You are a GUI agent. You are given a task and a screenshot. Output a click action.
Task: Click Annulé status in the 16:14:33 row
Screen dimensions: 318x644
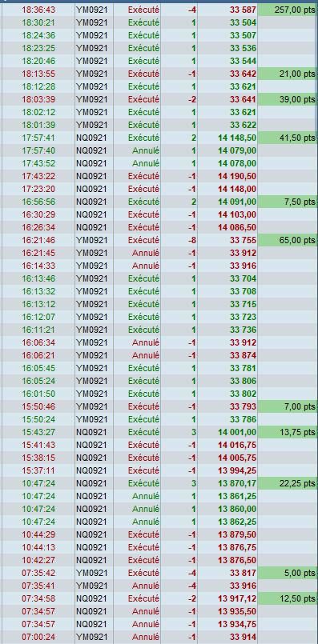click(146, 266)
